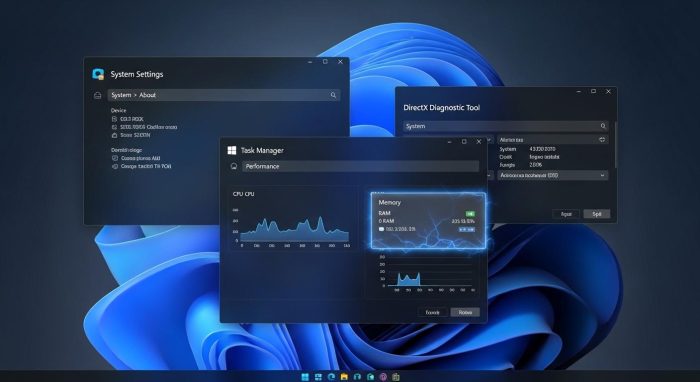The image size is (700, 382).
Task: Open the clipboard icon on the taskbar
Action: pyautogui.click(x=396, y=377)
